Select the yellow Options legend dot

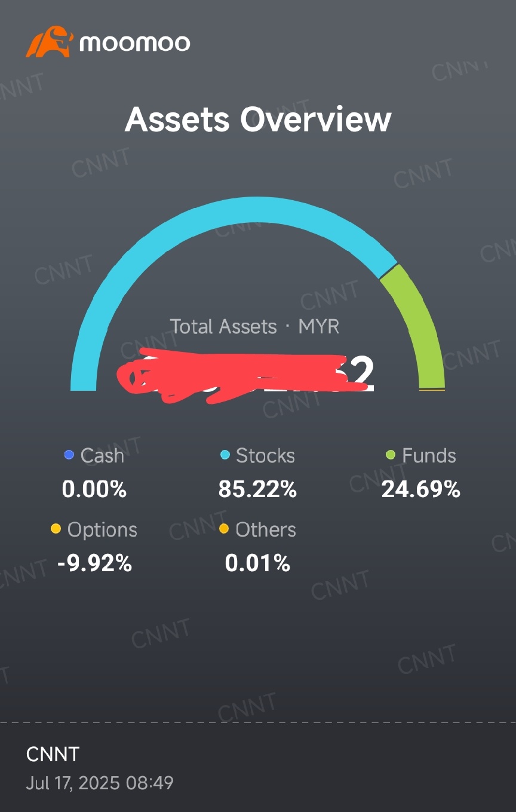pyautogui.click(x=56, y=529)
